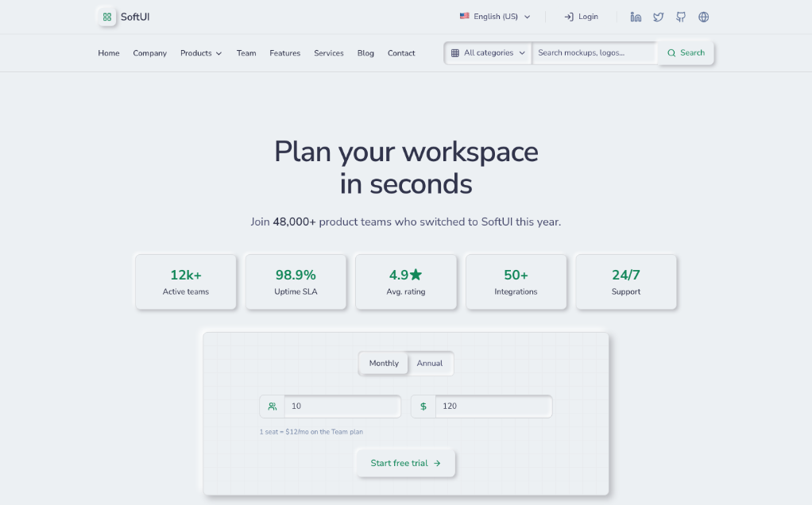This screenshot has height=505, width=812.
Task: Open the Contact nav item
Action: [x=401, y=53]
